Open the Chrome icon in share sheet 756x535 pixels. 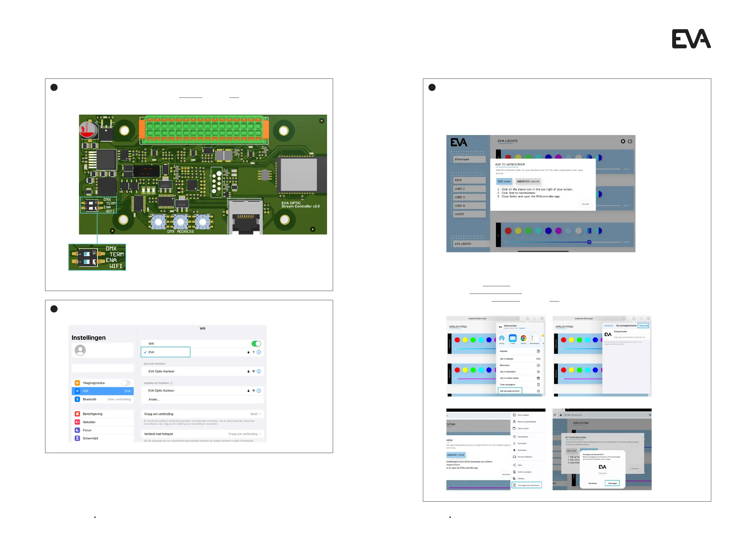click(523, 338)
